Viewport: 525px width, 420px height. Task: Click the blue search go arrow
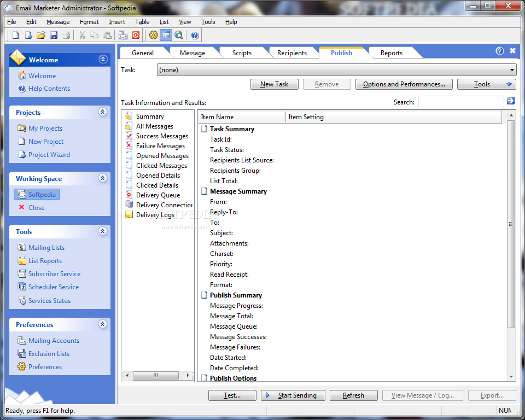point(511,101)
